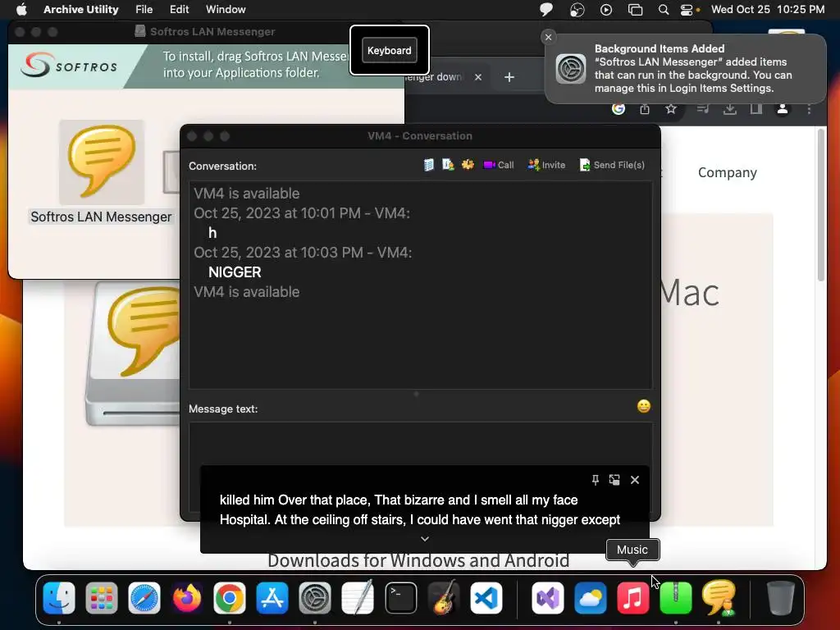Open the Chrome three-dot menu
The width and height of the screenshot is (840, 630).
(809, 109)
